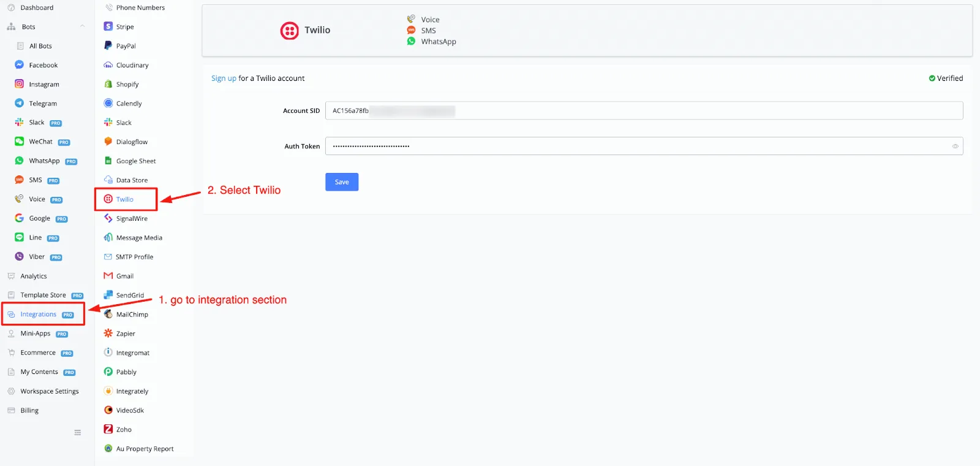Click the Facebook Messenger icon in sidebar
The height and width of the screenshot is (466, 980).
click(19, 64)
